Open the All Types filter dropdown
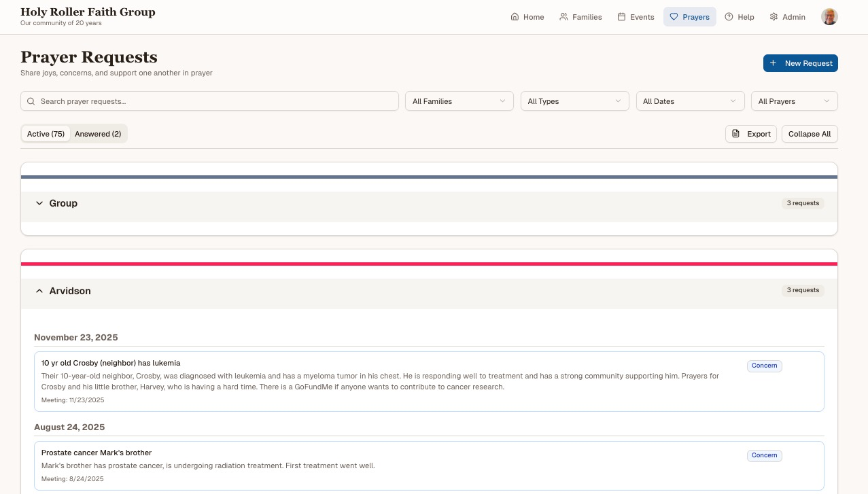 574,101
